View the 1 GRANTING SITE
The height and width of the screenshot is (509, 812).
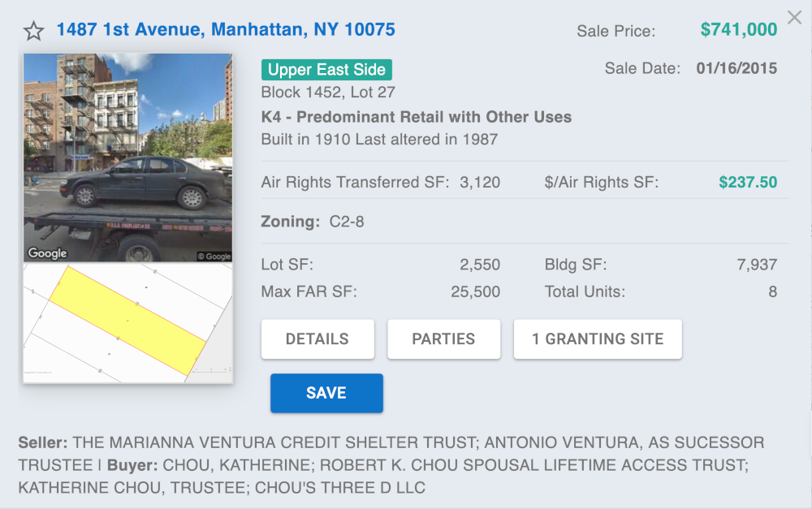point(598,339)
